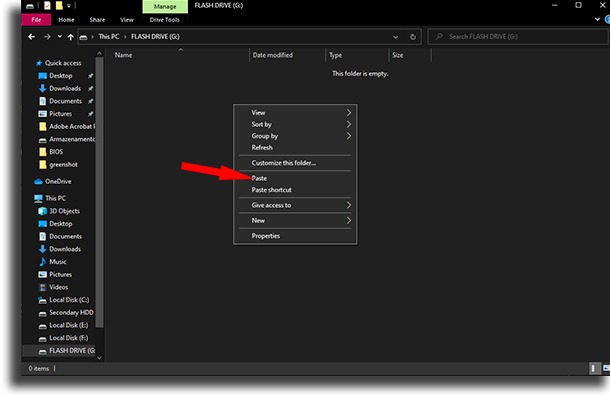The height and width of the screenshot is (395, 610).
Task: Click the sidebar scroll up arrow
Action: click(x=99, y=53)
